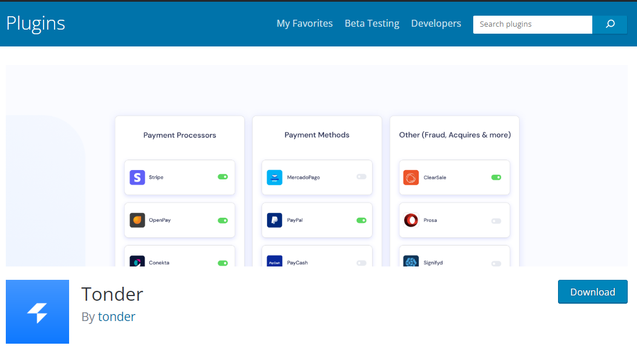Click the Prosa logo icon

411,220
